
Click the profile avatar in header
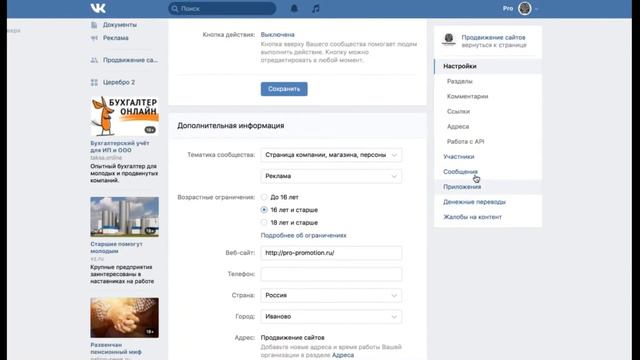[524, 8]
